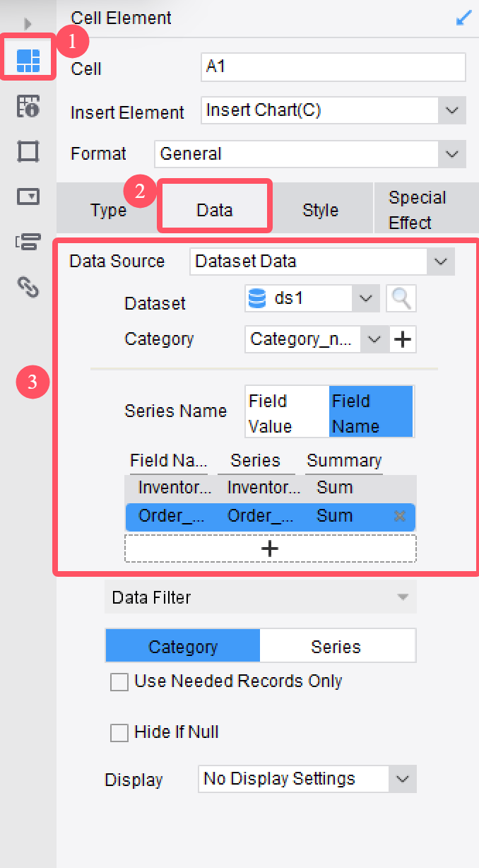Check the Hide If Null option
Image resolution: width=479 pixels, height=868 pixels.
(x=119, y=733)
